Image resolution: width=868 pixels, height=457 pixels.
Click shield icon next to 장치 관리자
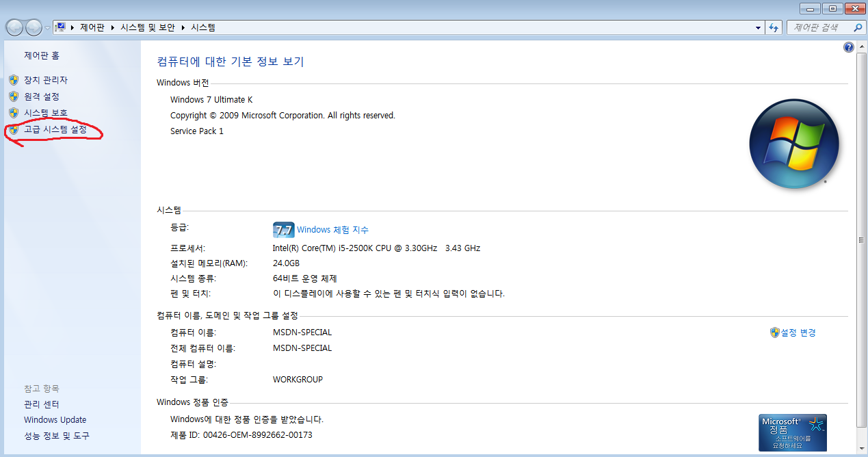click(14, 80)
